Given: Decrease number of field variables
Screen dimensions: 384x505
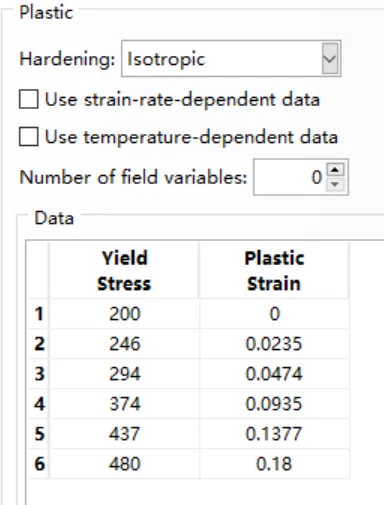Looking at the screenshot, I should click(335, 184).
